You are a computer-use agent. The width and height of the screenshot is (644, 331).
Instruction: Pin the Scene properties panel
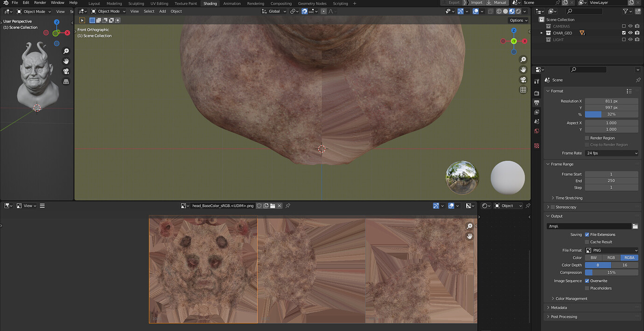point(638,80)
